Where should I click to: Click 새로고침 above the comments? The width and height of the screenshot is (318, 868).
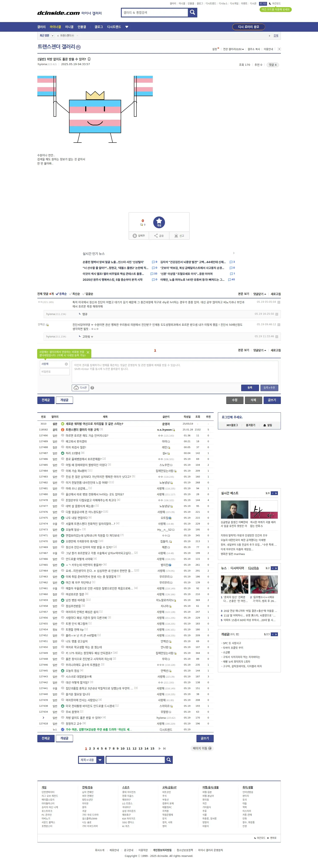click(x=276, y=294)
